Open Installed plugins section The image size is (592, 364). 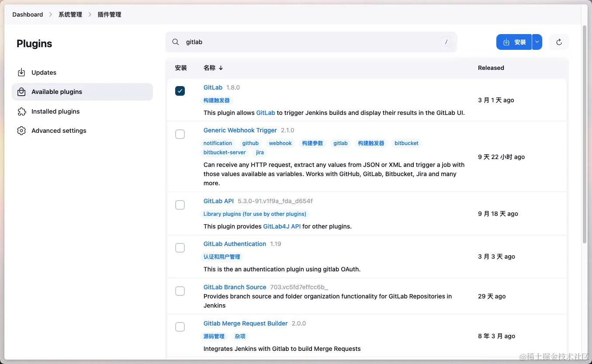click(83, 111)
